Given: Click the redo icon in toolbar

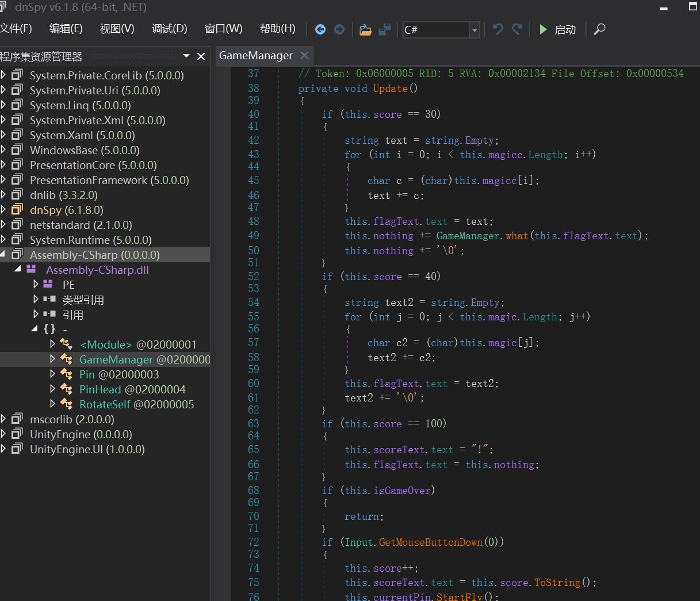Looking at the screenshot, I should 518,29.
